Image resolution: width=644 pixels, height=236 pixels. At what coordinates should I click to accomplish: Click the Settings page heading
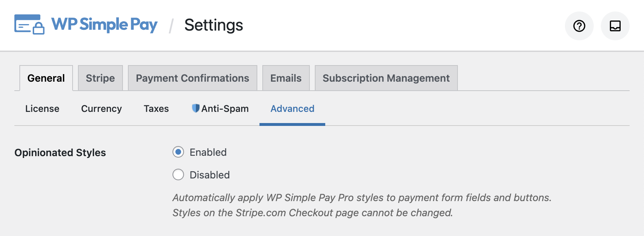pos(213,25)
